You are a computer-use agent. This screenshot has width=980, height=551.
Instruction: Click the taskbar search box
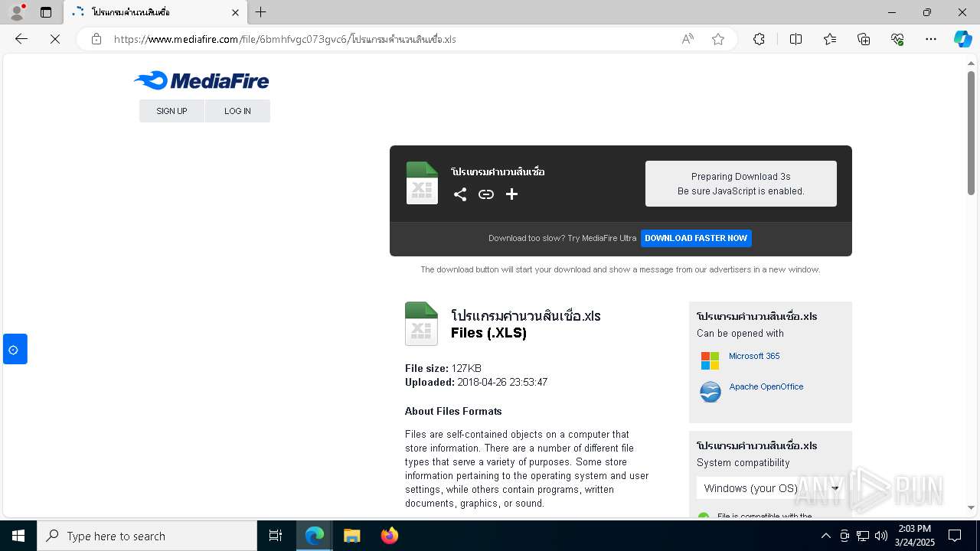coord(147,536)
